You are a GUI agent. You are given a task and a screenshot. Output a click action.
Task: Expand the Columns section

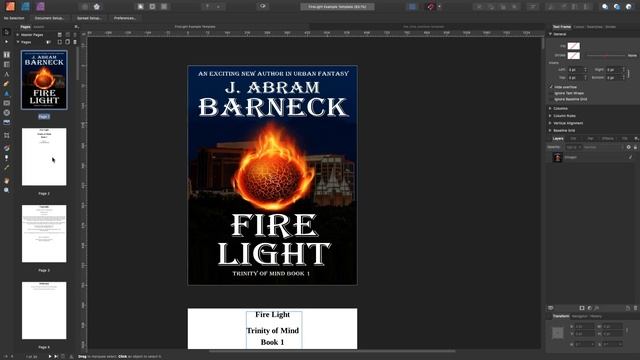coord(550,109)
